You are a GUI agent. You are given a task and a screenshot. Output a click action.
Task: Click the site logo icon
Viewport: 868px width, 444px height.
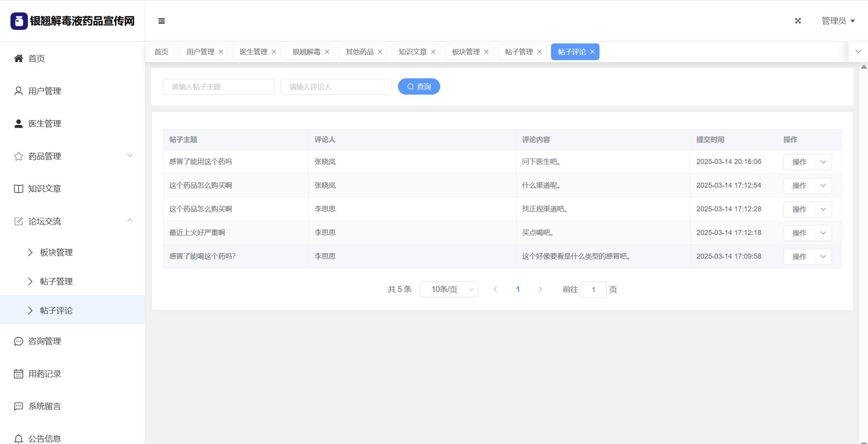pyautogui.click(x=19, y=21)
